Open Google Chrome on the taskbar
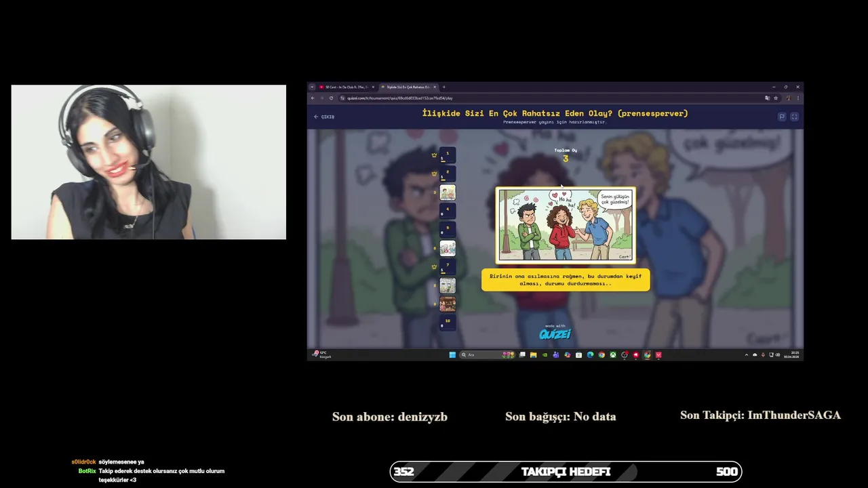Screen dimensions: 868x488 (x=601, y=354)
